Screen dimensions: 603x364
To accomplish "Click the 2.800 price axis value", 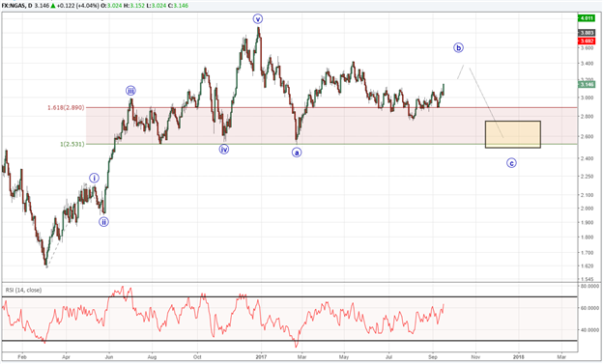I will (x=587, y=117).
